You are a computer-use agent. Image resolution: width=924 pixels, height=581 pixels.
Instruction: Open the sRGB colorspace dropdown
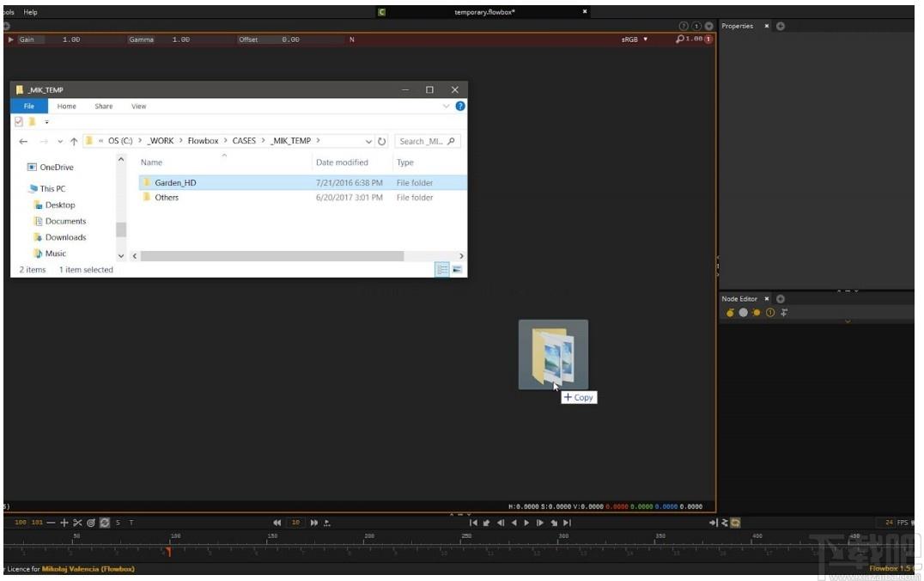(x=634, y=40)
